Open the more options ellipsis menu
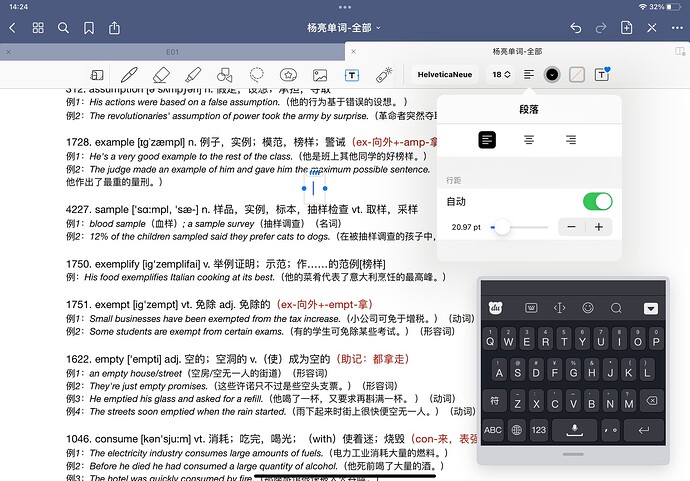 (x=677, y=28)
